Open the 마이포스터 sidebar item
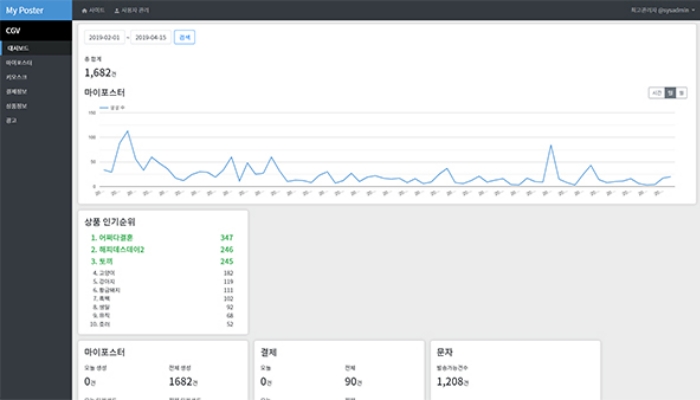 point(36,62)
